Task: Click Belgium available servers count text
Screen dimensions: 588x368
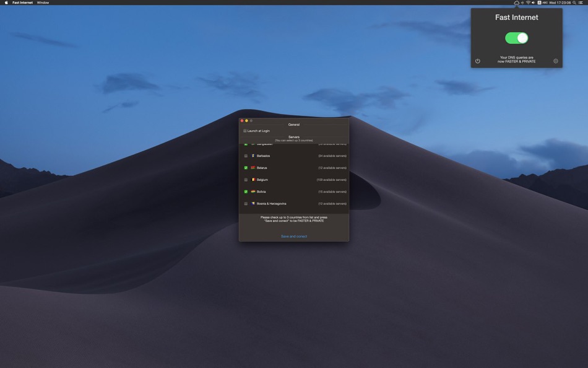Action: coord(332,180)
